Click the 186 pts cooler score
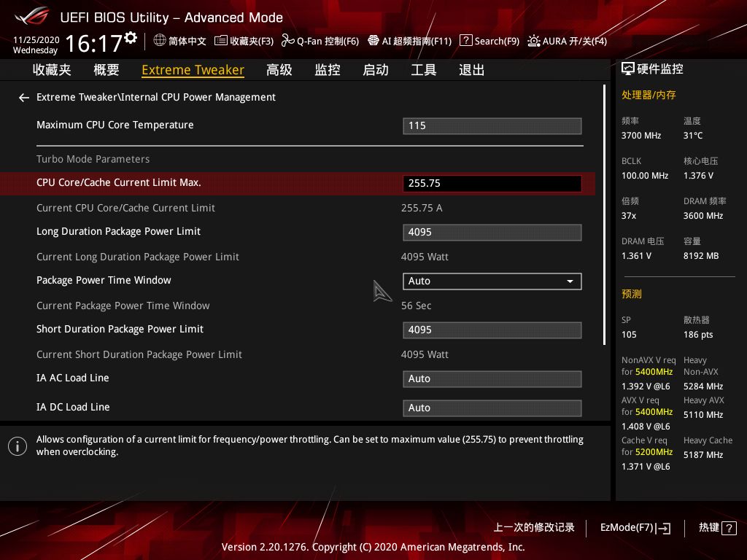This screenshot has height=560, width=747. pos(698,335)
